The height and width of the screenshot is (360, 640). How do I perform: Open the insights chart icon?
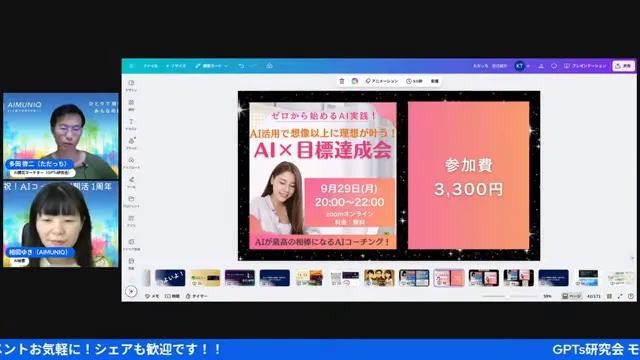tap(541, 66)
